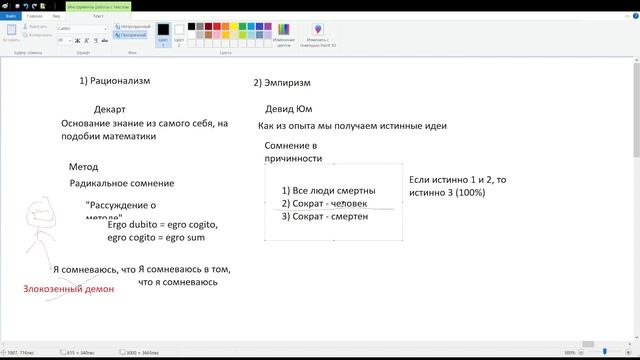Collapse the ribbon with the chevron arrow

click(x=627, y=16)
